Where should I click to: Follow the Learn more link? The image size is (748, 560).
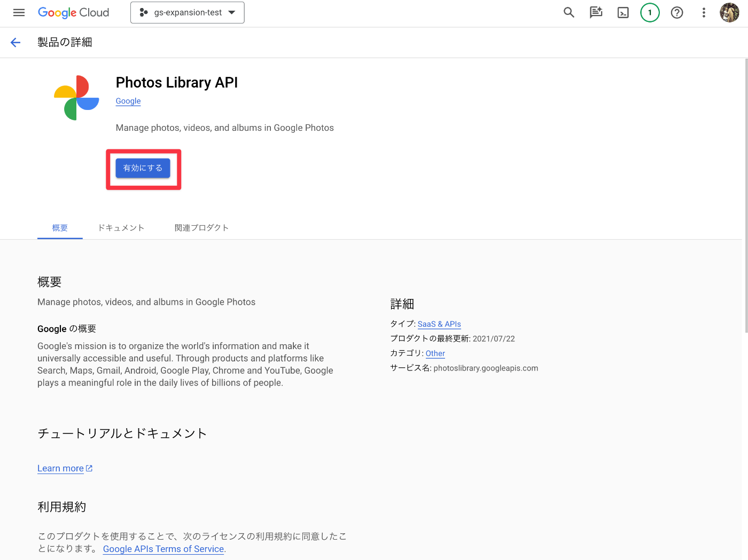[x=60, y=468]
